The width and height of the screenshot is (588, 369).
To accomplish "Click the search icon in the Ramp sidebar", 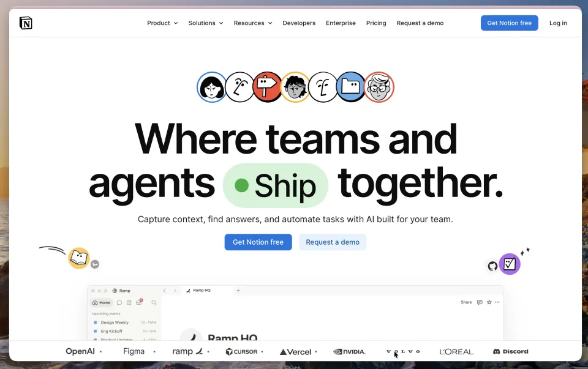I will tap(154, 303).
